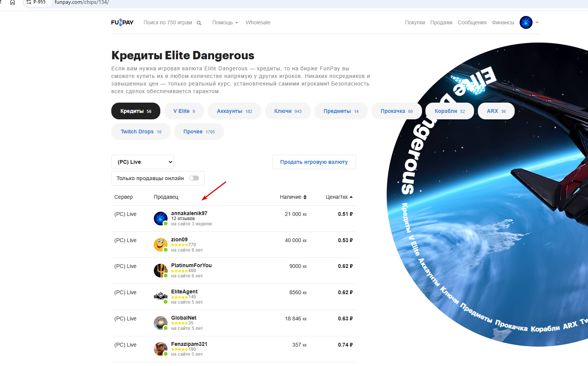The height and width of the screenshot is (366, 588).
Task: Go to Покупки page
Action: 415,22
